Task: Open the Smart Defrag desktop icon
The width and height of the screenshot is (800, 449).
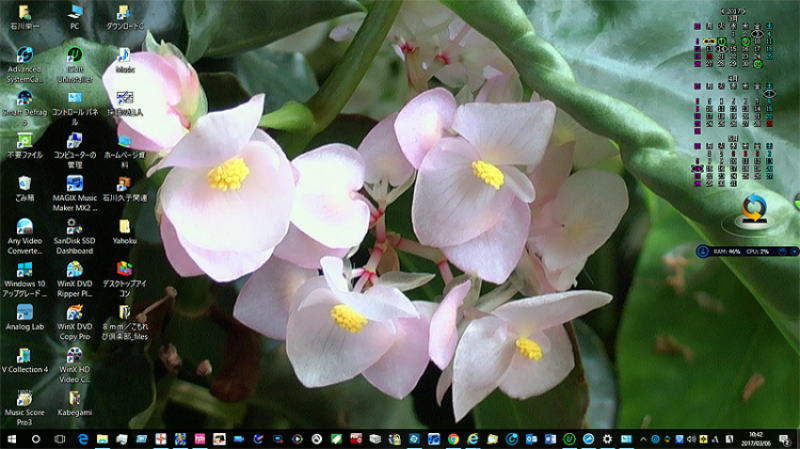Action: pos(24,99)
